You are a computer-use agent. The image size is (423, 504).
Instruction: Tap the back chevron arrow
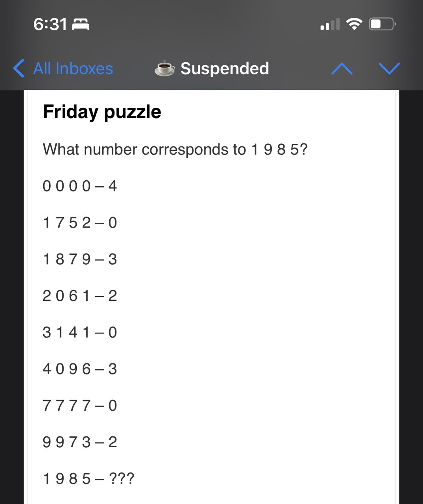click(x=18, y=69)
